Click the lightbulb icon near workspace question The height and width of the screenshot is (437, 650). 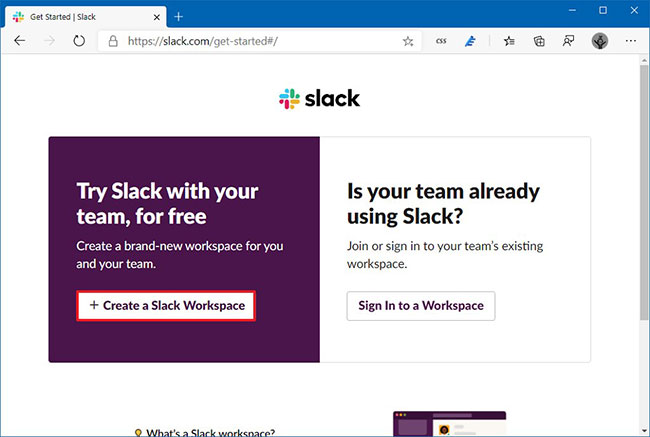pos(138,433)
